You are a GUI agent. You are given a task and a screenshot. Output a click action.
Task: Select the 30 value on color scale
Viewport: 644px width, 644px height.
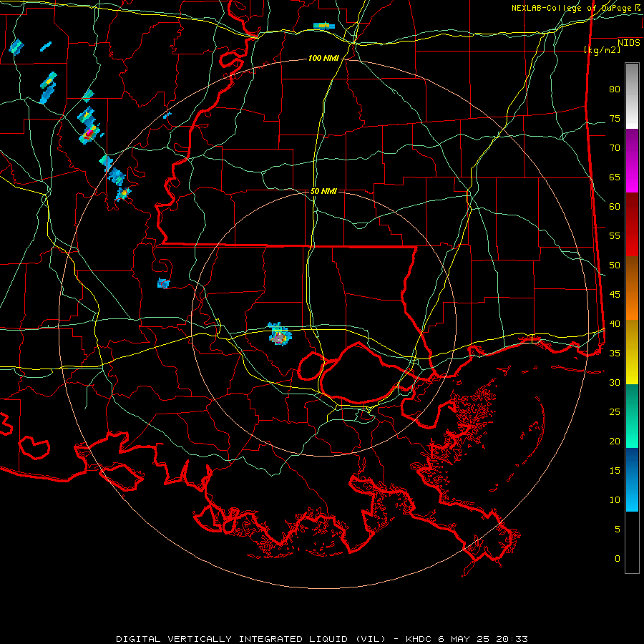[x=615, y=382]
